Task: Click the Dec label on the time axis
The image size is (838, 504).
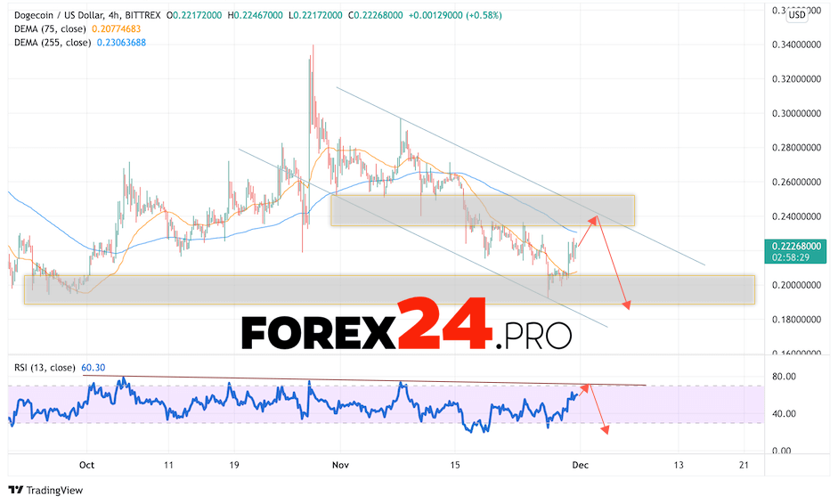Action: coord(581,465)
